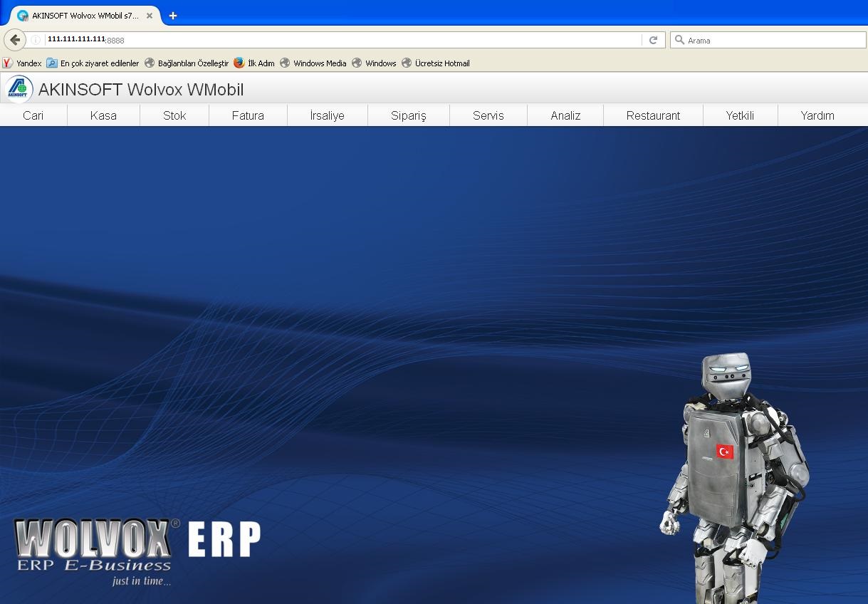Open a new browser tab

pyautogui.click(x=173, y=16)
